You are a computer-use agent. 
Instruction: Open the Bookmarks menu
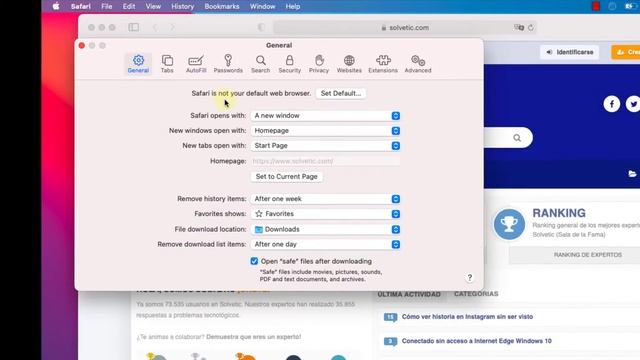(x=222, y=7)
